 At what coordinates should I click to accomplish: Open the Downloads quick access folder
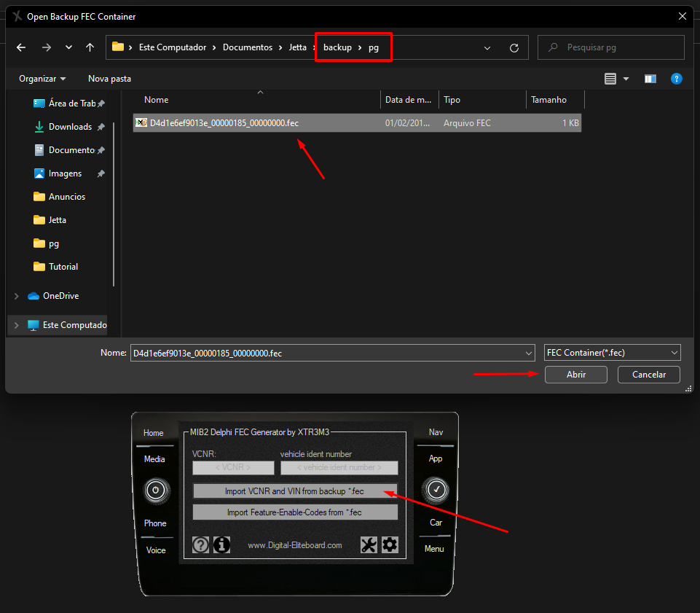pyautogui.click(x=70, y=127)
